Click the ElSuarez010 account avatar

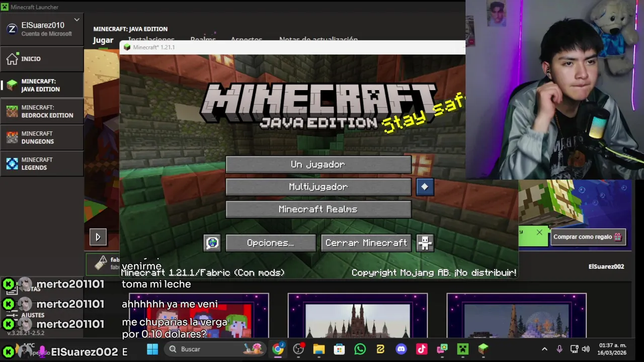point(12,29)
